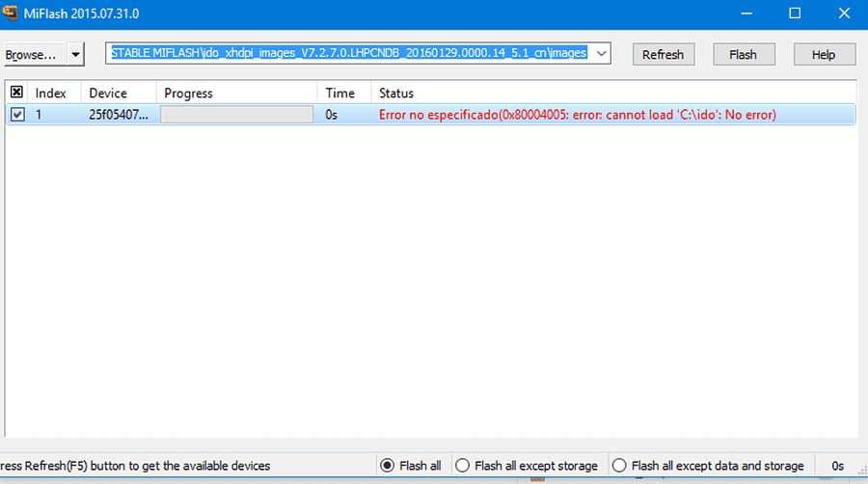
Task: Click the Status column header
Action: 613,93
